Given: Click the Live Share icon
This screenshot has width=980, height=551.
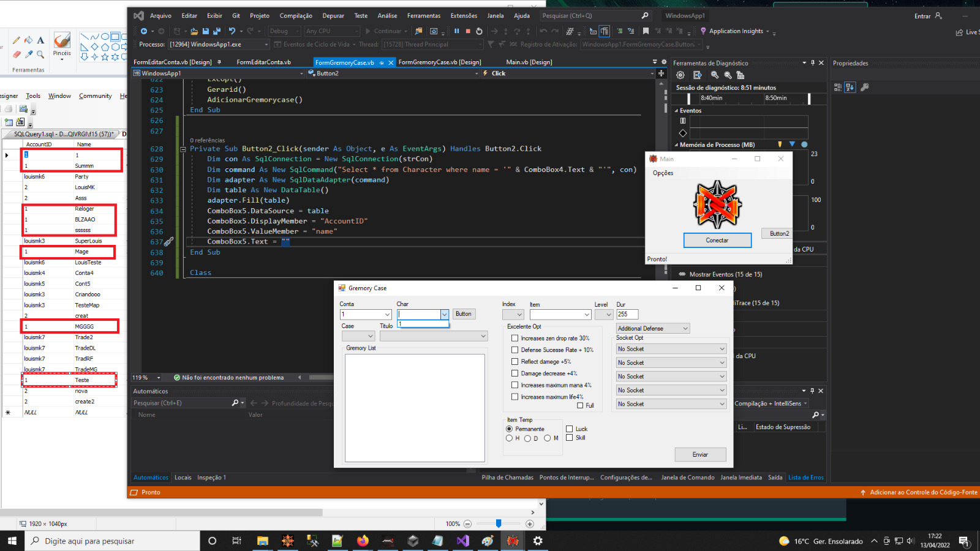Looking at the screenshot, I should coord(960,32).
